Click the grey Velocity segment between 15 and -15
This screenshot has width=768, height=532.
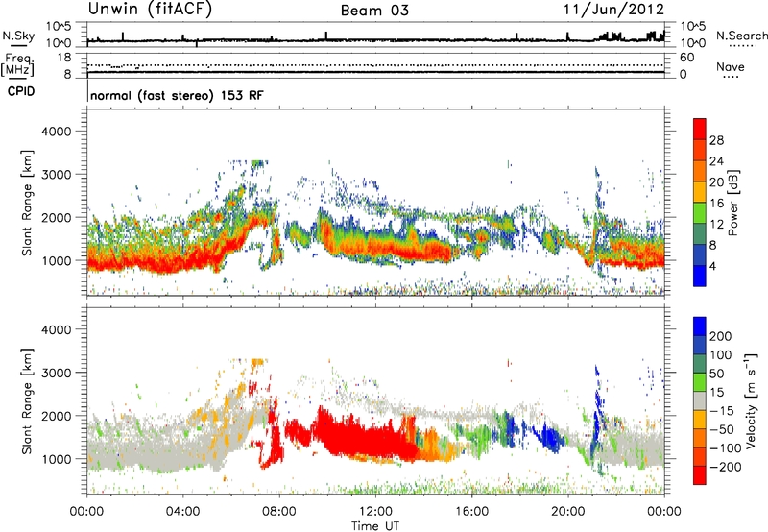click(x=700, y=401)
